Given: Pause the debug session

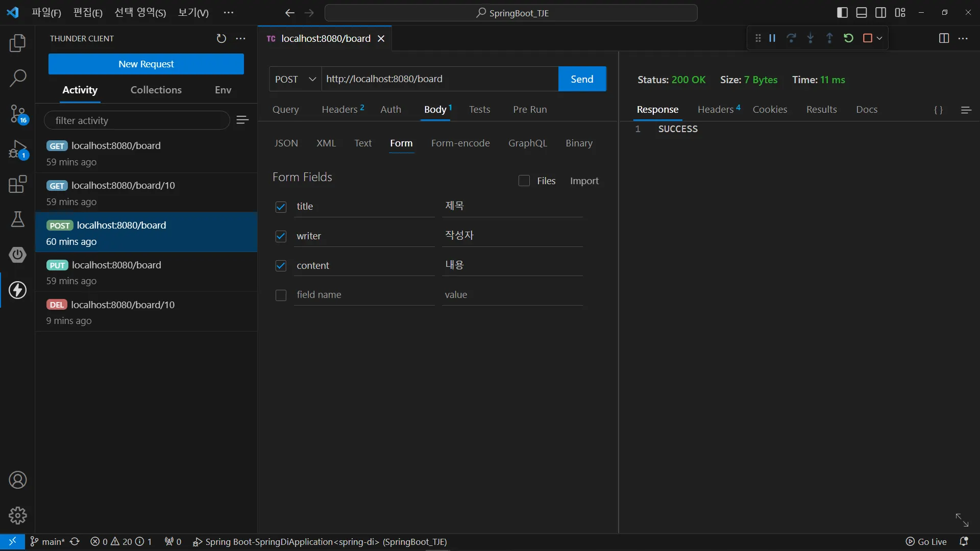Looking at the screenshot, I should tap(772, 38).
